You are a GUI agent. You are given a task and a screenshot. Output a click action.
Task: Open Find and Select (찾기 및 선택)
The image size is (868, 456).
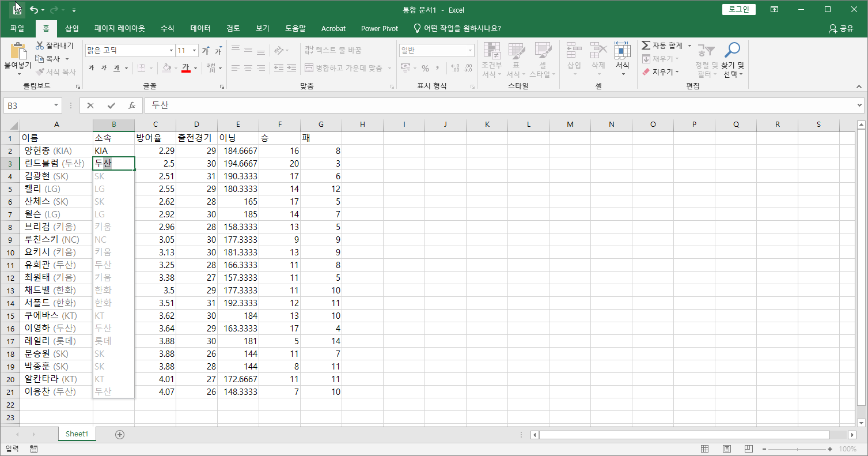click(x=732, y=61)
